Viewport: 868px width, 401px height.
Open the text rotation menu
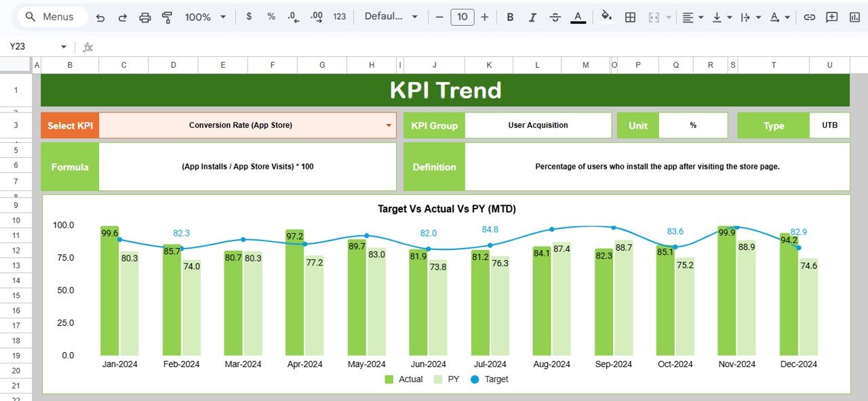[775, 16]
